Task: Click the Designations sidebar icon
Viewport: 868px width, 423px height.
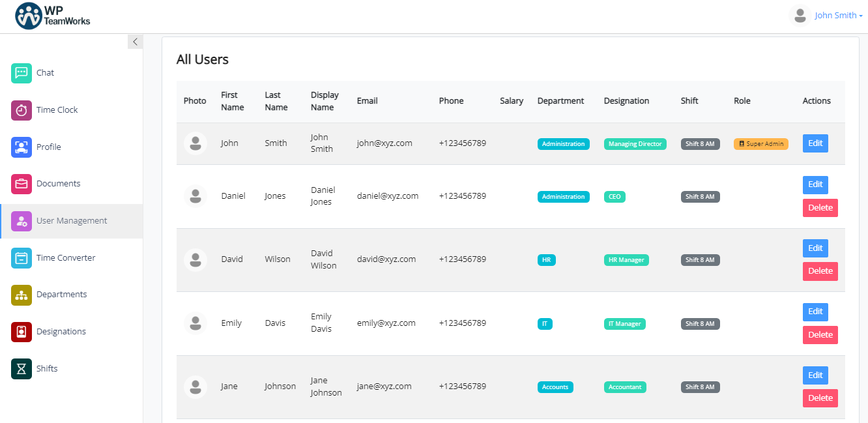Action: 20,331
